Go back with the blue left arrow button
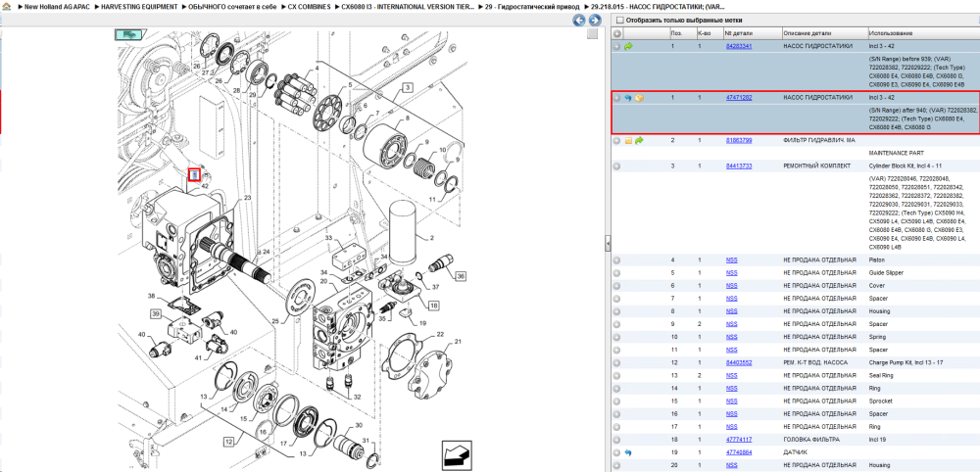This screenshot has width=980, height=472. (x=579, y=21)
